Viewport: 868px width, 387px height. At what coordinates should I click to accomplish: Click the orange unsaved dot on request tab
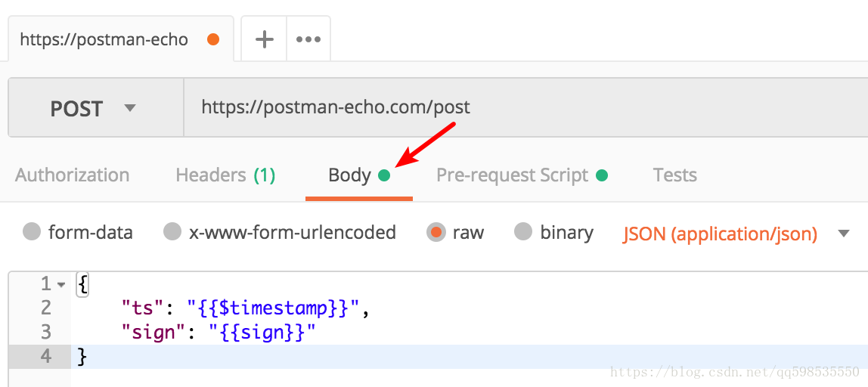[212, 40]
